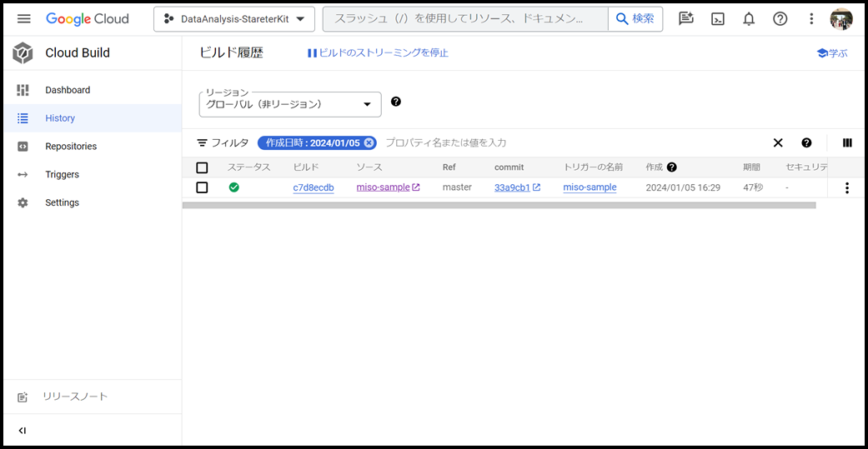Expand the リージョン dropdown
Image resolution: width=868 pixels, height=449 pixels.
289,104
